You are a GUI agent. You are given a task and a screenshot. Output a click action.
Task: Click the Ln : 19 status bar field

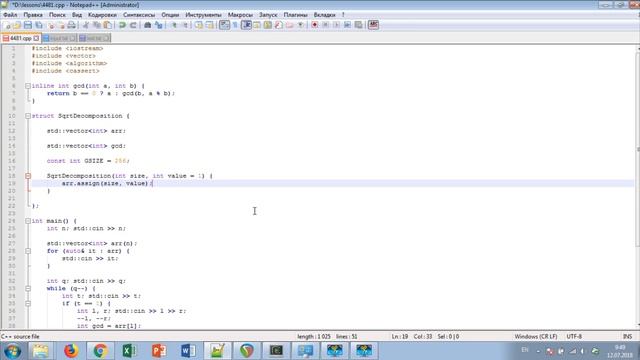click(x=400, y=336)
